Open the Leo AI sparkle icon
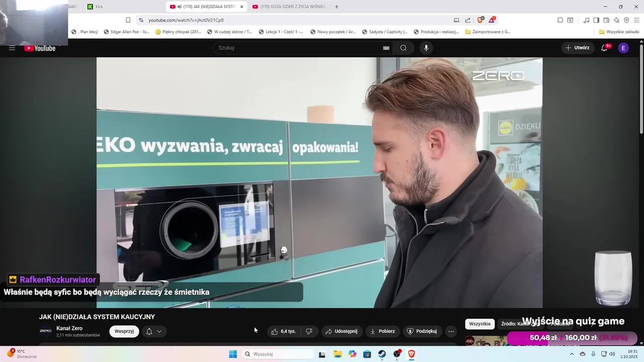The image size is (644, 362). 616,20
